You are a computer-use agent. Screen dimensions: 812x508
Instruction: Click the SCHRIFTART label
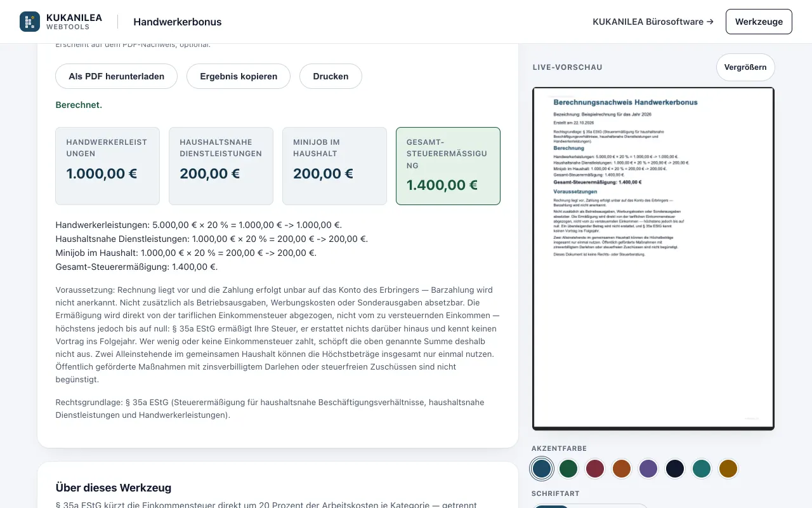(x=555, y=493)
